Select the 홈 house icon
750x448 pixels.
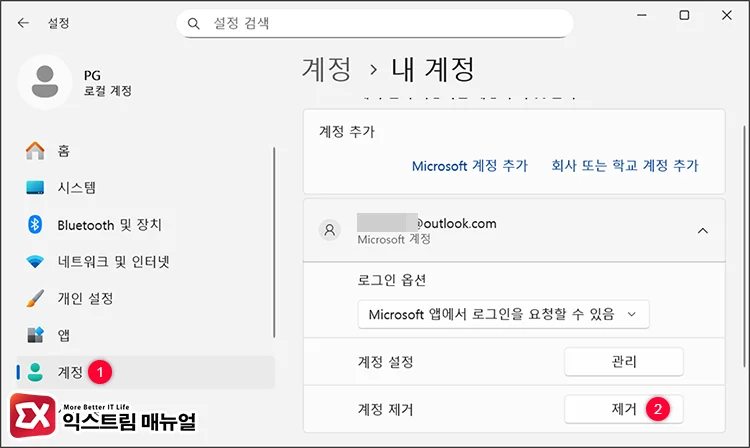(x=35, y=151)
